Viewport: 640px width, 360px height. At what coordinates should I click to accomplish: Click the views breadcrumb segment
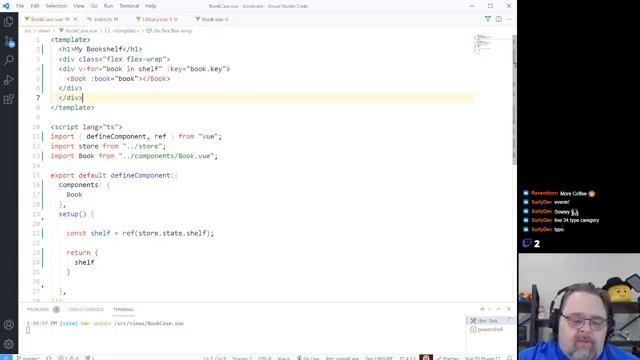pos(44,31)
